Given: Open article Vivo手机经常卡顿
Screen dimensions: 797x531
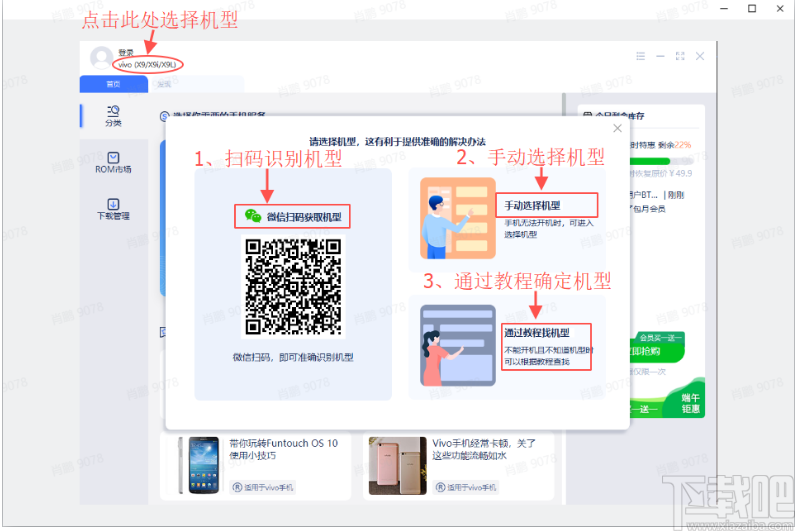Looking at the screenshot, I should tap(484, 449).
